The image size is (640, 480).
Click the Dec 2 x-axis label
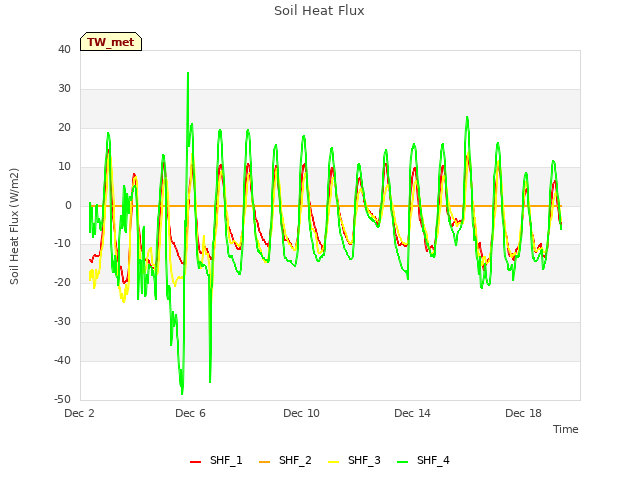[x=80, y=413]
